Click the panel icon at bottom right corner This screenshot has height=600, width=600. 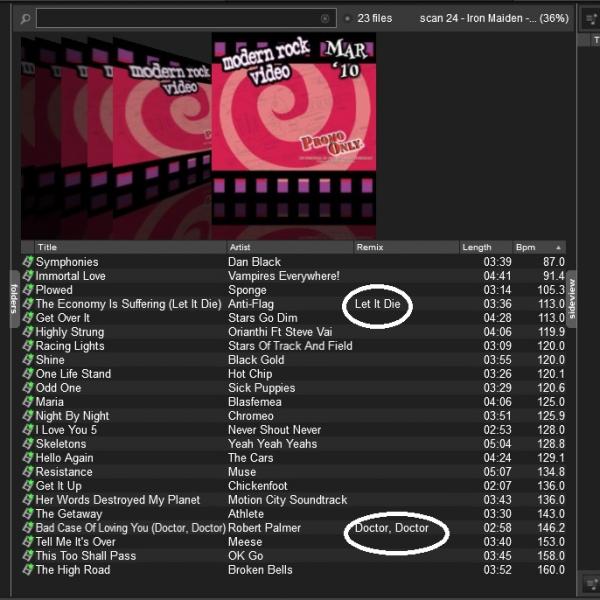592,584
